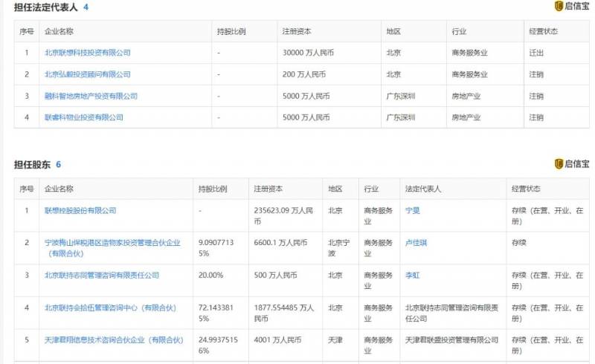Open 北京弘毅投资顾问有限公司 company link

87,74
